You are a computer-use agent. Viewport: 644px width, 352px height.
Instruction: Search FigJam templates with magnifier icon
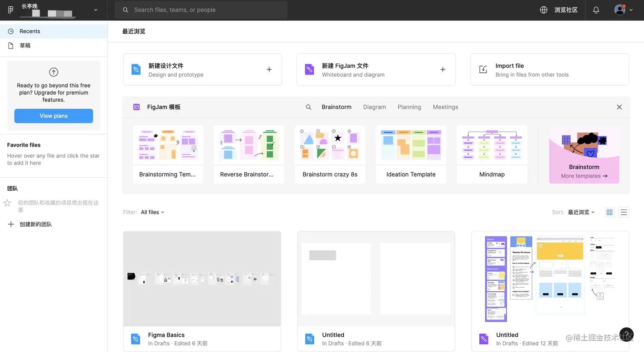tap(308, 107)
